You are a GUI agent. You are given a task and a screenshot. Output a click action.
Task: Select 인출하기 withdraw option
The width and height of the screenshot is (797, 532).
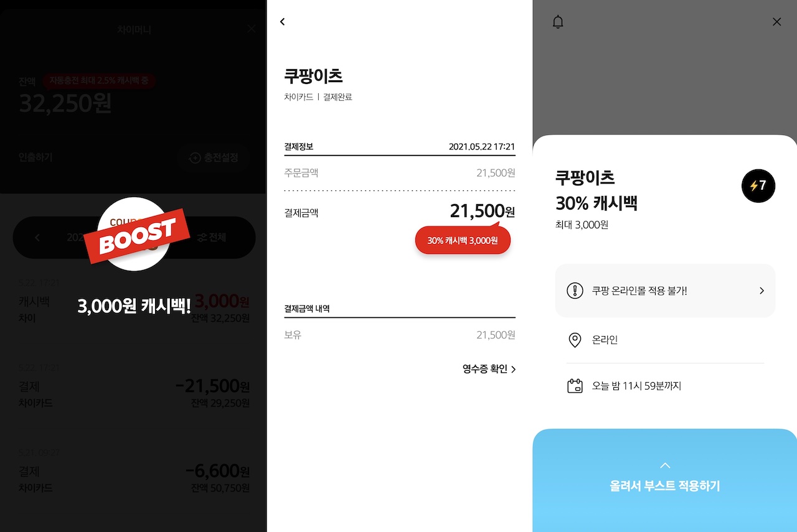pos(35,157)
